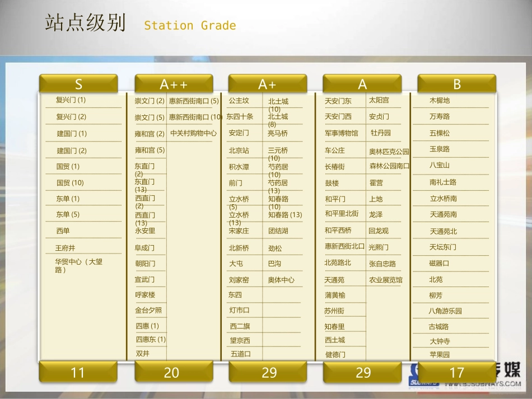Click the 11 count box
Image resolution: width=532 pixels, height=399 pixels.
[x=78, y=372]
